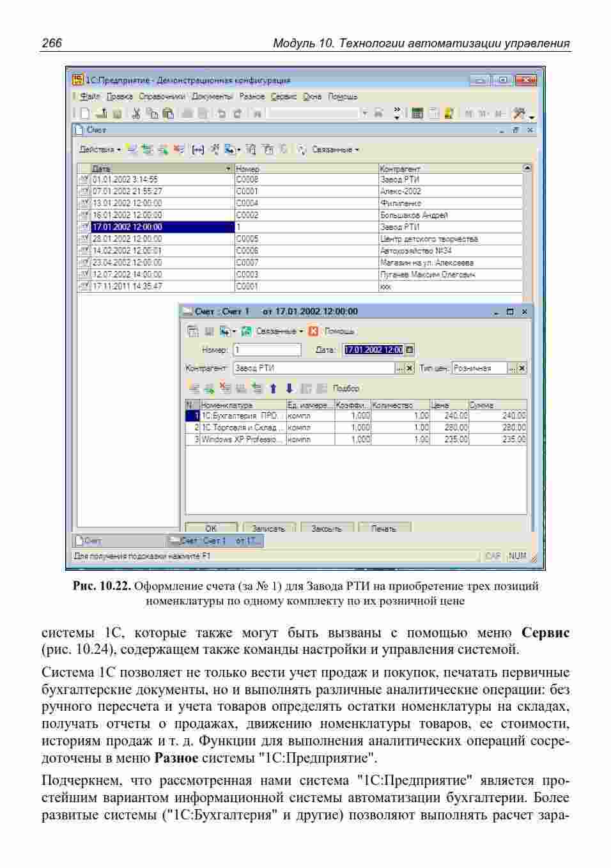Click the Записать button

click(x=268, y=528)
